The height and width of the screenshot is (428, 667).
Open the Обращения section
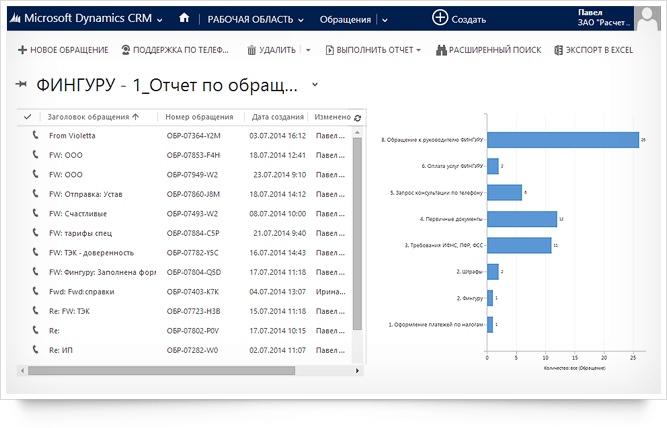tap(345, 20)
